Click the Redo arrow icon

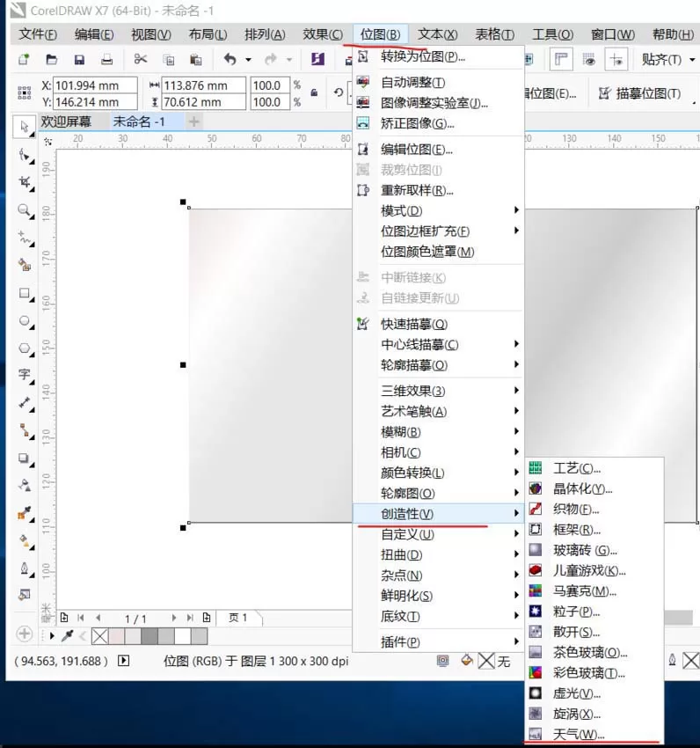pos(271,59)
